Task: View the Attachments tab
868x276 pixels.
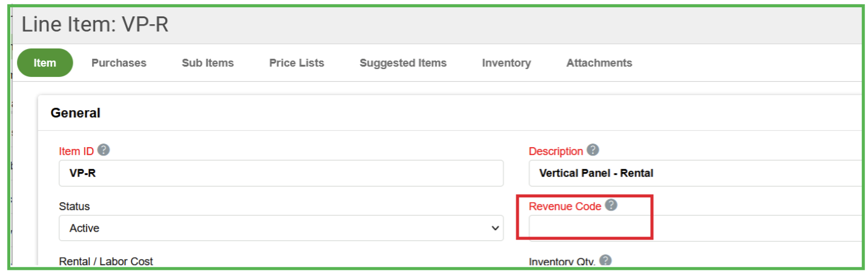Action: click(x=599, y=63)
